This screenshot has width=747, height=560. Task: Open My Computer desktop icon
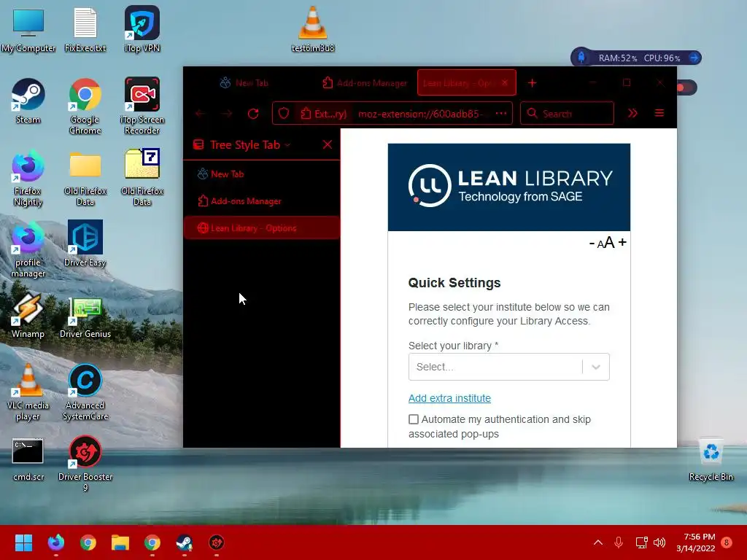(x=28, y=29)
